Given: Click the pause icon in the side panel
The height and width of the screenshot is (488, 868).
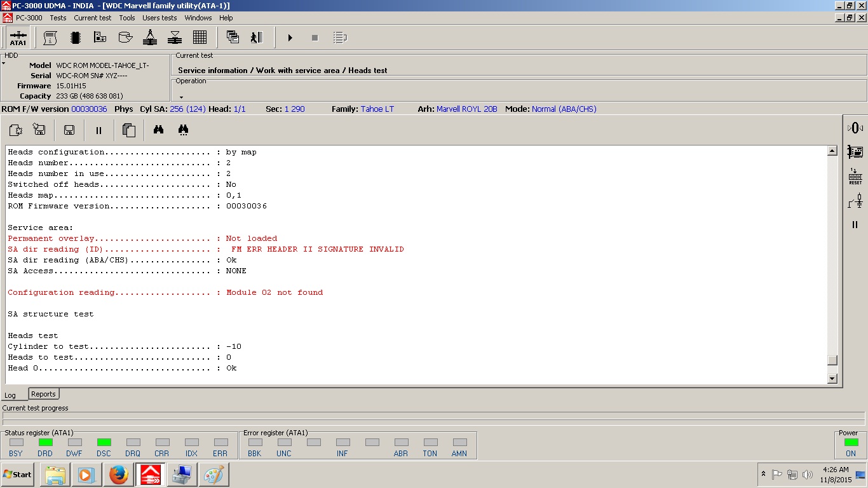Looking at the screenshot, I should coord(855,224).
